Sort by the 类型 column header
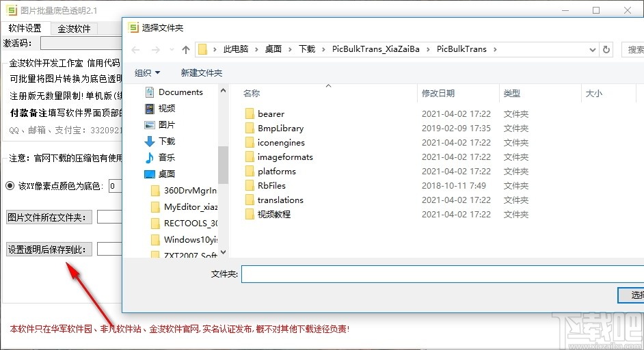644x350 pixels. [x=512, y=93]
